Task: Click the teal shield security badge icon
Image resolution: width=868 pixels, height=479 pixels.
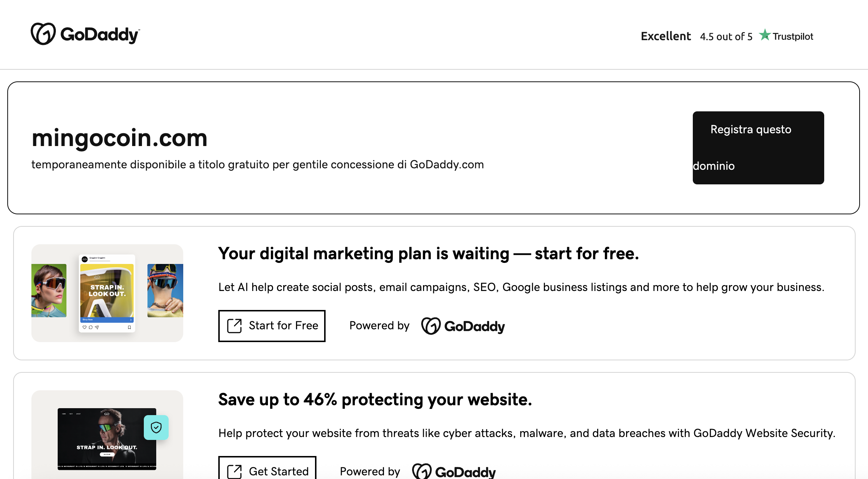Action: (156, 427)
